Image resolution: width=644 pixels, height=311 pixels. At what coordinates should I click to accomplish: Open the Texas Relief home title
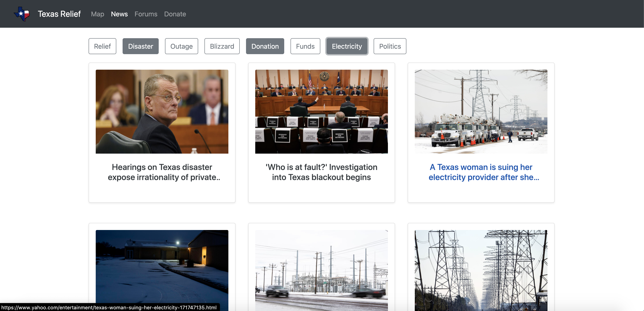click(59, 14)
